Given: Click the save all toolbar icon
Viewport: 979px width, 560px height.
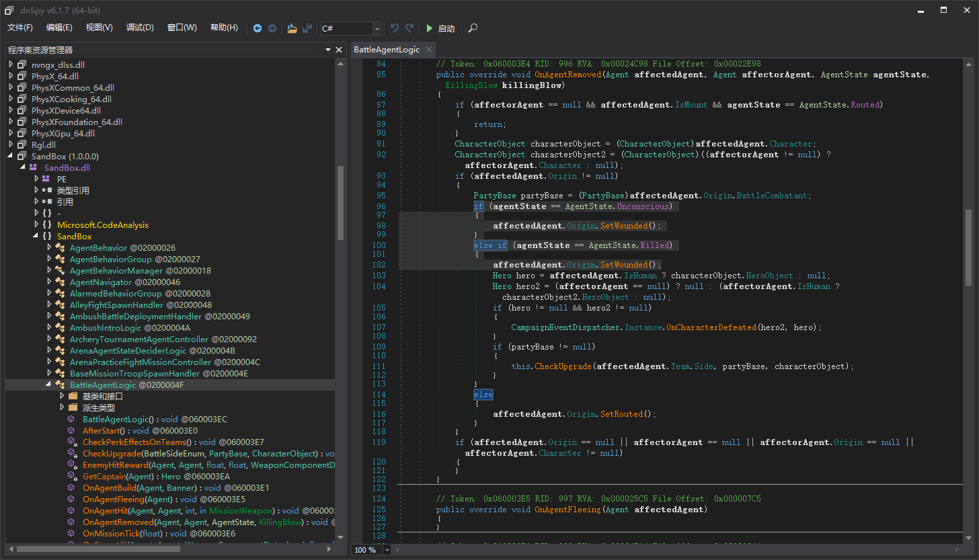Looking at the screenshot, I should pos(307,28).
